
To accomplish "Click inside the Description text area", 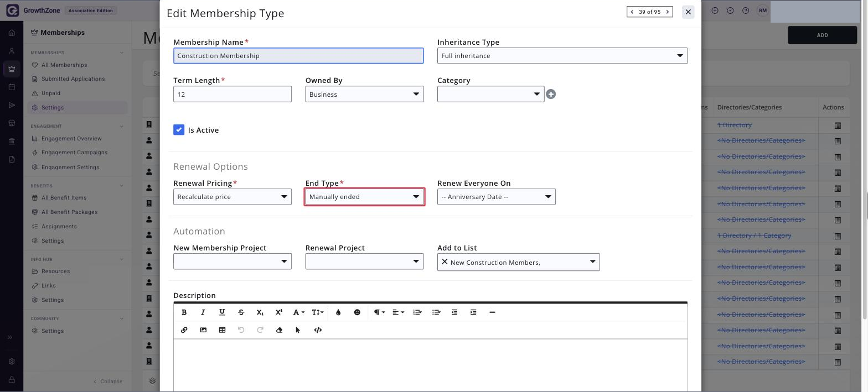I will coord(430,365).
